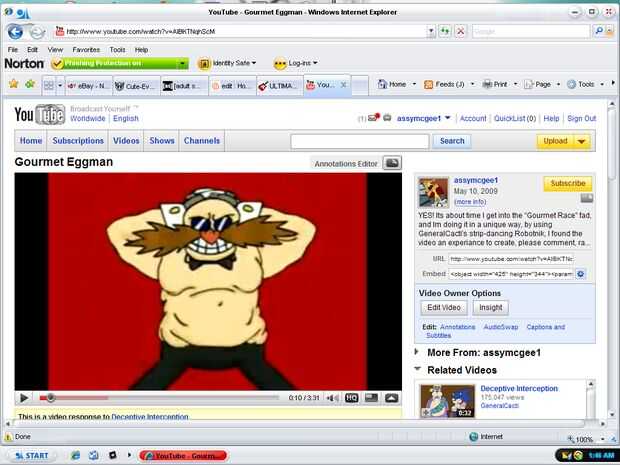Click the Show Desktop icon in Quick Launch
The image size is (620, 465).
(94, 455)
